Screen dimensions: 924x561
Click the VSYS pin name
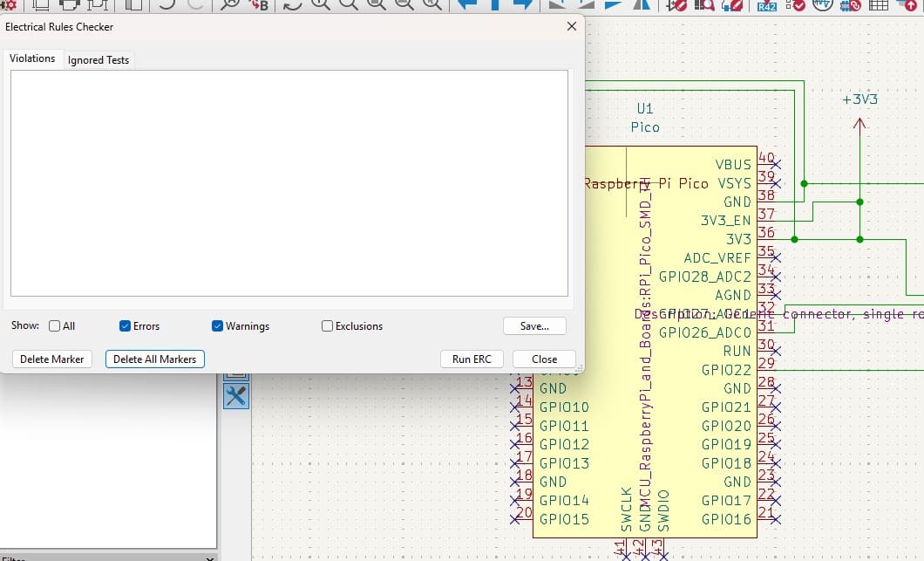pos(735,183)
